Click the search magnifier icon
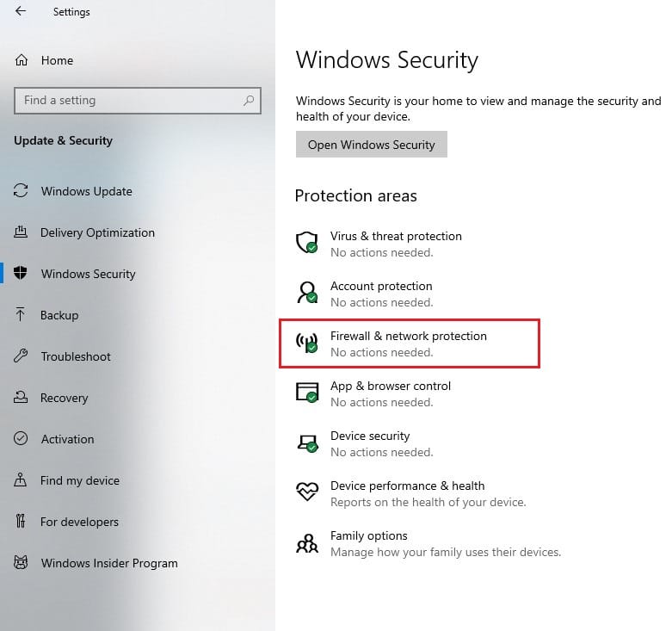 [249, 101]
